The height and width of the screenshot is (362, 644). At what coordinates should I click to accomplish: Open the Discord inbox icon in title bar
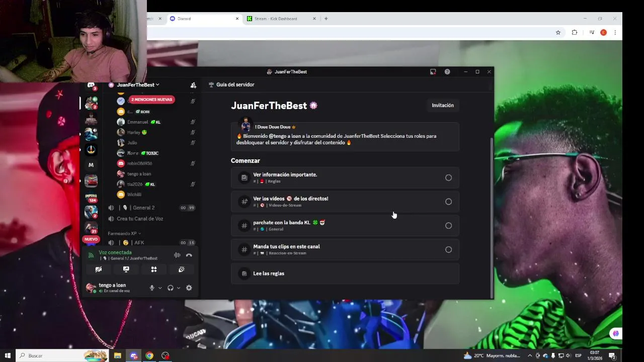click(433, 72)
